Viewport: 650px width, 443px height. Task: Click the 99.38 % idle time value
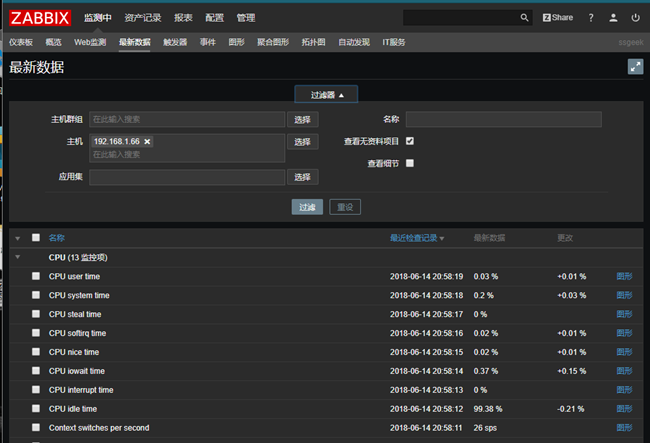click(x=488, y=409)
